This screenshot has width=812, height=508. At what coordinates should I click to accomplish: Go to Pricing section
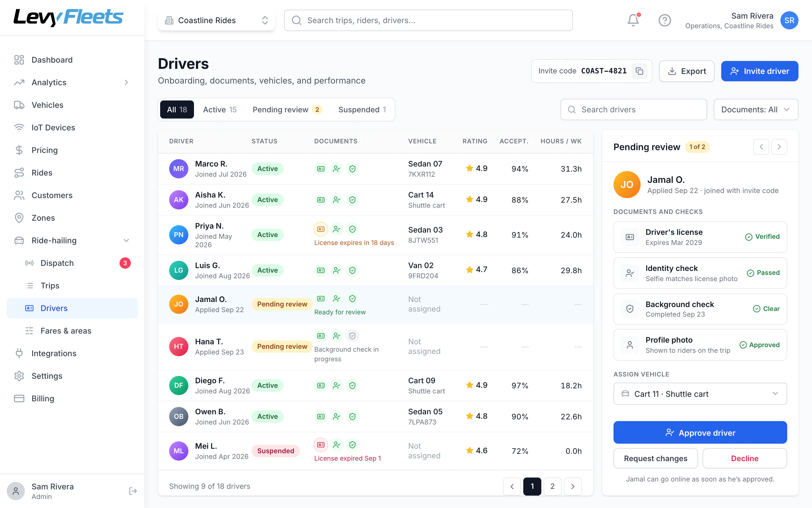coord(72,150)
